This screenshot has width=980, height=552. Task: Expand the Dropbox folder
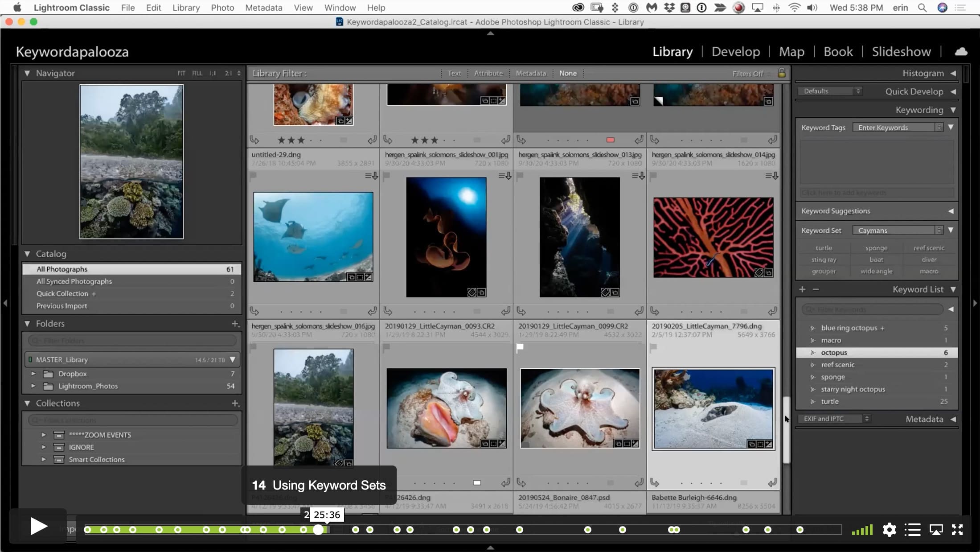coord(33,374)
